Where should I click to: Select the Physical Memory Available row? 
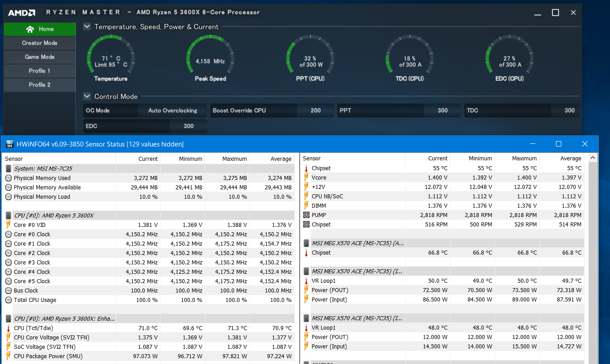click(149, 187)
